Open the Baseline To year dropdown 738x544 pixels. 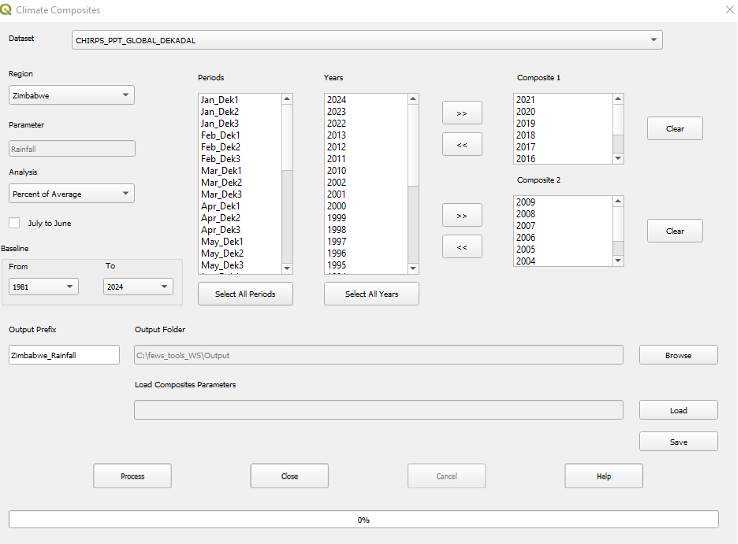point(138,287)
